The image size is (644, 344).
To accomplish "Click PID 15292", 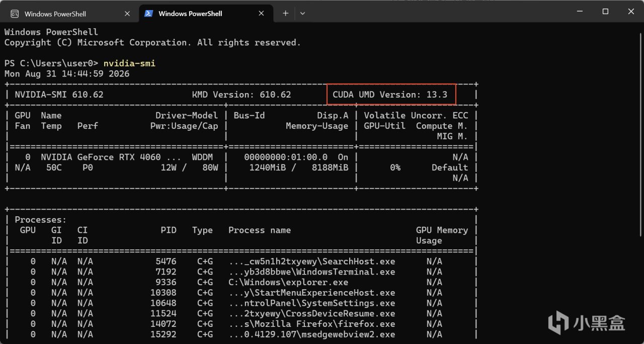I will [164, 334].
